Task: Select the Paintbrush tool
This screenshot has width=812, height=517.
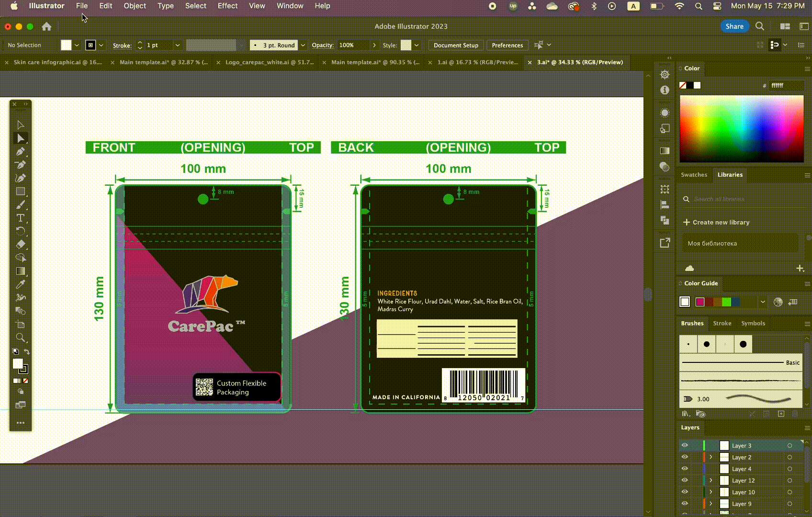Action: pos(21,205)
